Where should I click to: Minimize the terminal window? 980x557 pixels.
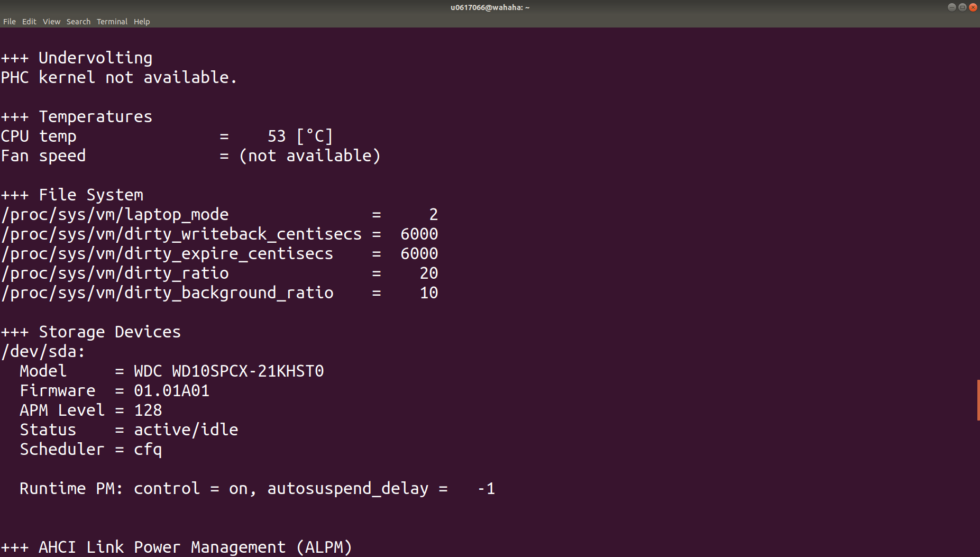951,7
